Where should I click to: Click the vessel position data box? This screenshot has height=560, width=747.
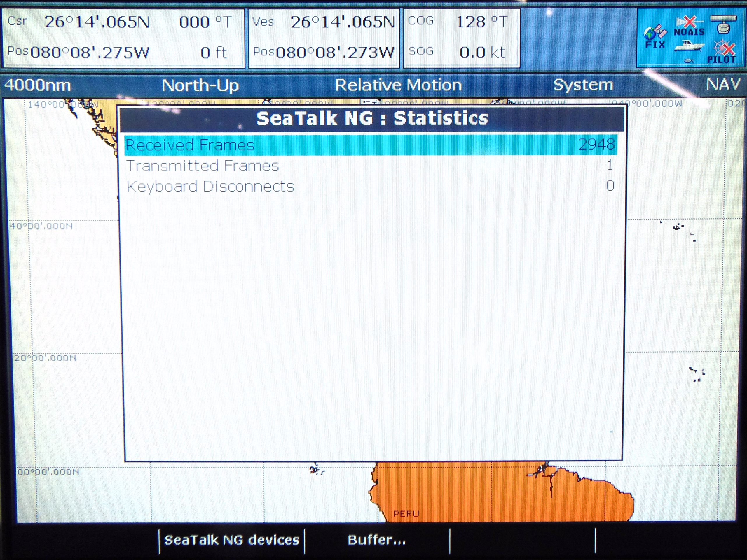tap(324, 38)
